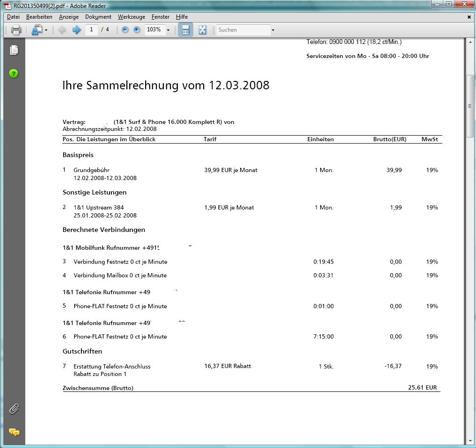The image size is (476, 448).
Task: Open the collaboration/share document icon
Action: [x=37, y=30]
